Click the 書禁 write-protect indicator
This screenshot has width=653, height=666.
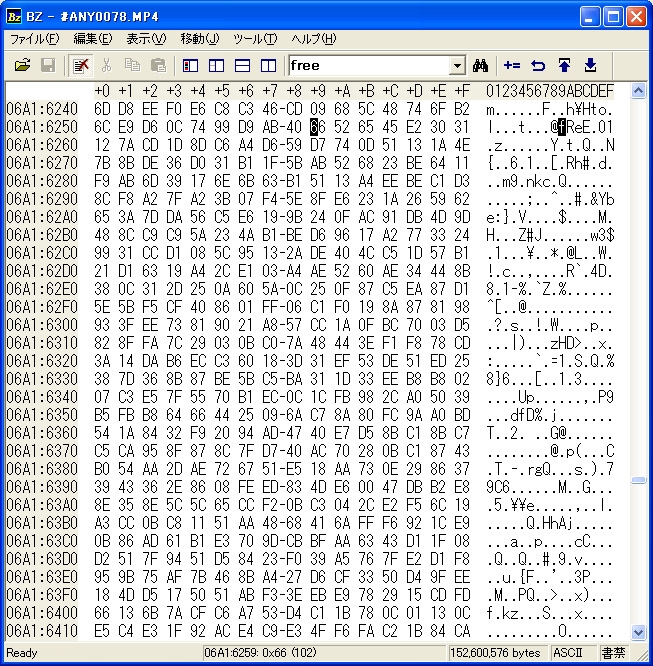613,652
